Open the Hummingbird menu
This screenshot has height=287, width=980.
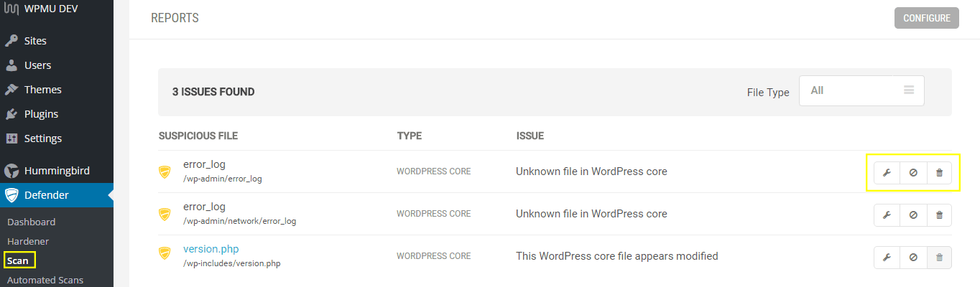pos(57,171)
